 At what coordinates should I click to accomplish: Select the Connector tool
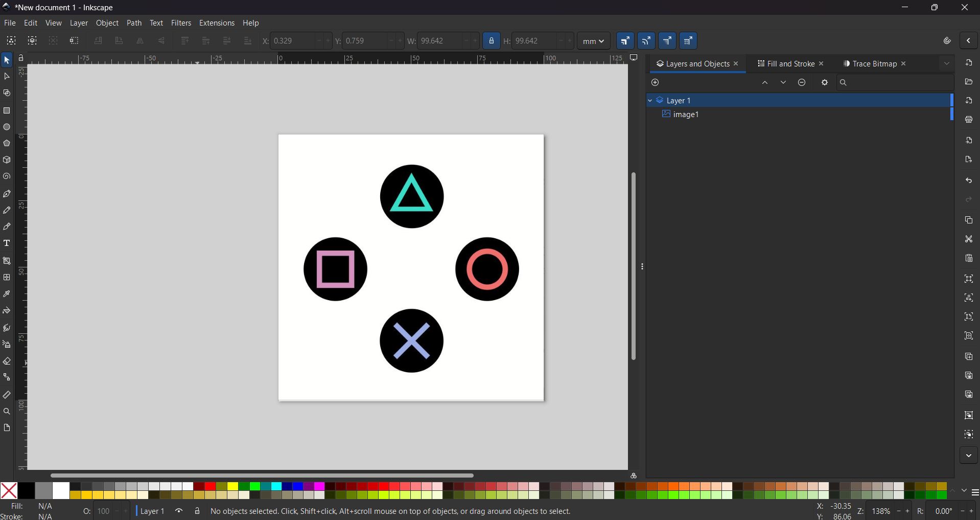(7, 377)
